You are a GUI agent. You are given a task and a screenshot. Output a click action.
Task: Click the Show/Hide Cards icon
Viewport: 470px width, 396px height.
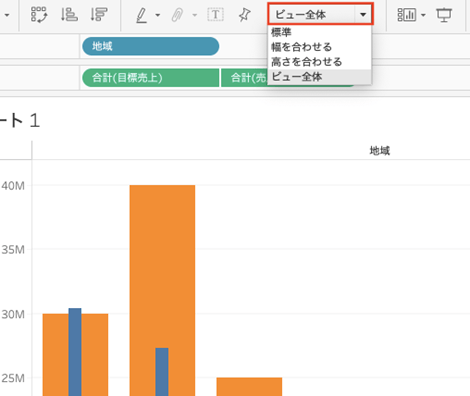[x=406, y=15]
